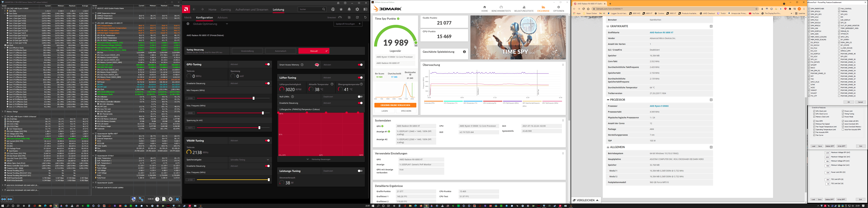The height and width of the screenshot is (208, 868).
Task: Switch to Advisors subtab
Action: pyautogui.click(x=222, y=17)
